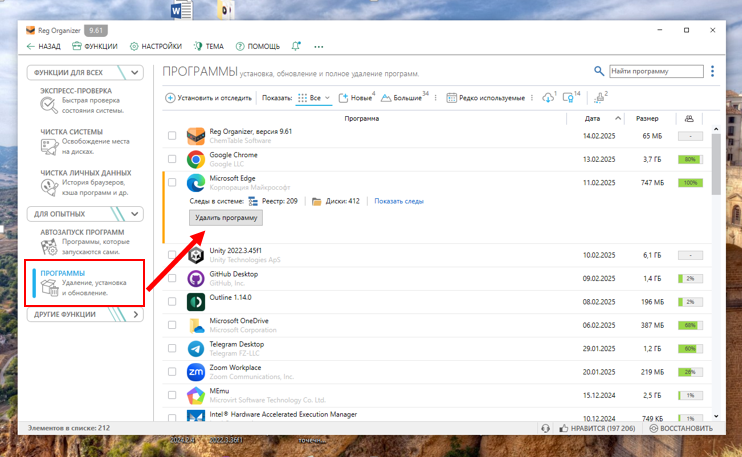
Task: Click the MEmu program icon
Action: (195, 395)
